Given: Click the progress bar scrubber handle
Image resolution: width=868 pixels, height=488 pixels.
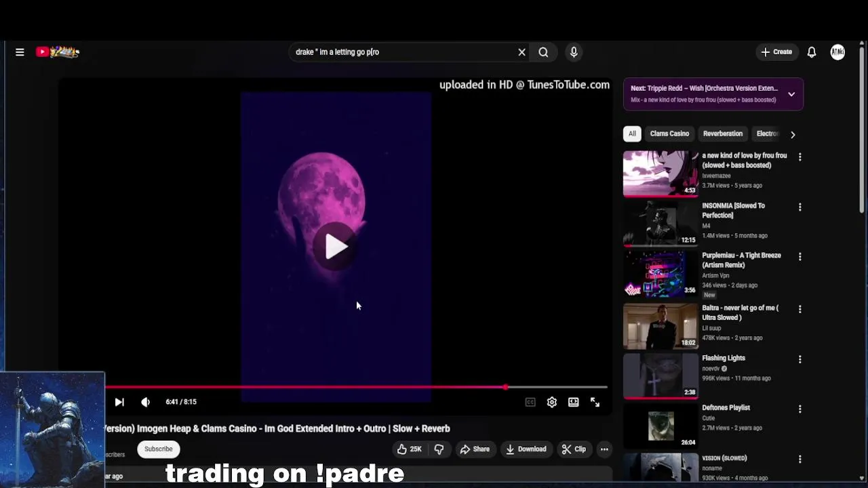Looking at the screenshot, I should coord(505,387).
